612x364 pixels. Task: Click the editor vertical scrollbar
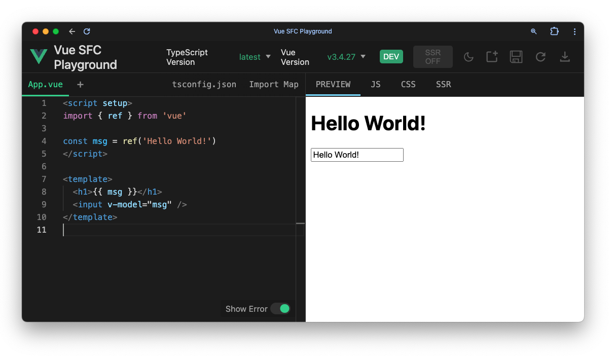tap(300, 209)
